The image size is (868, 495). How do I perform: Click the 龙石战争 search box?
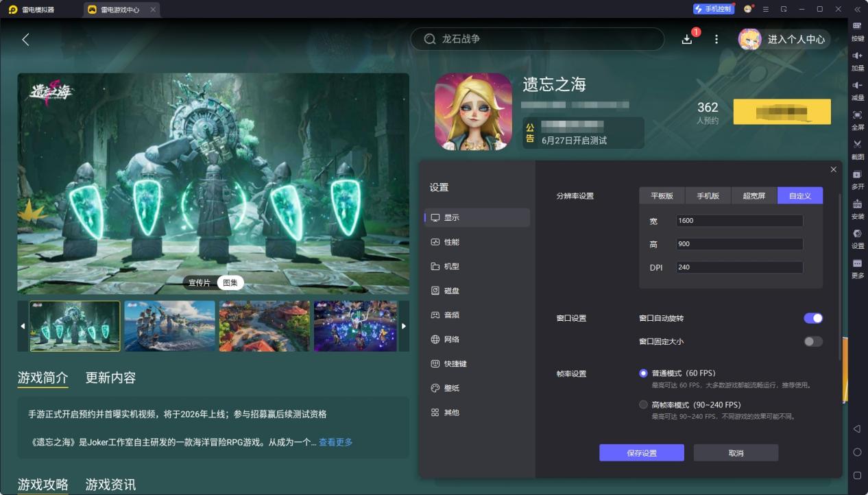click(x=537, y=39)
